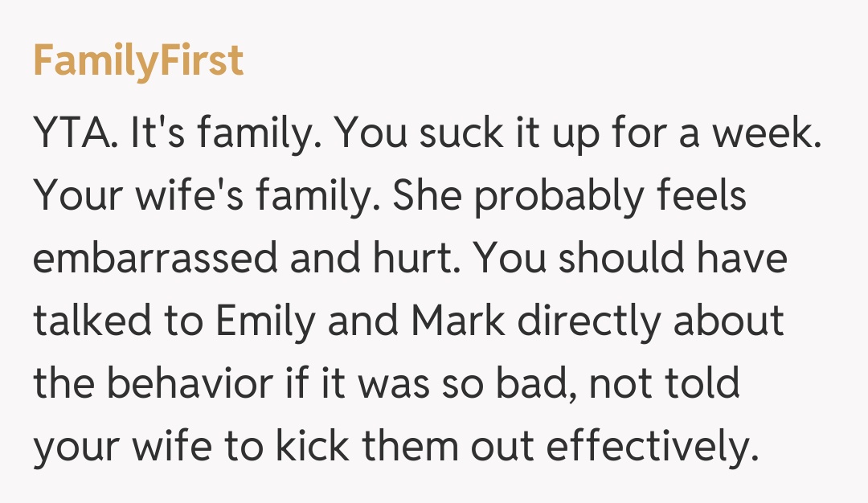The width and height of the screenshot is (868, 503).
Task: Click the word "probably" in the second line
Action: pos(560,197)
